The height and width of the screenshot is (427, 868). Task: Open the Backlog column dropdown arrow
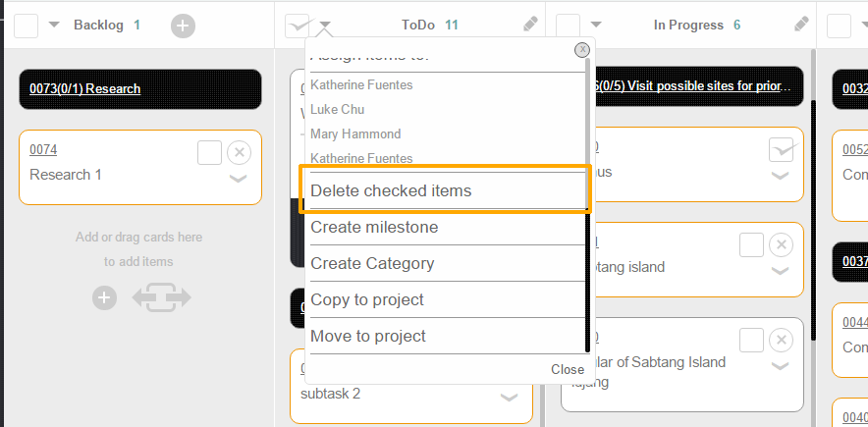[x=54, y=25]
